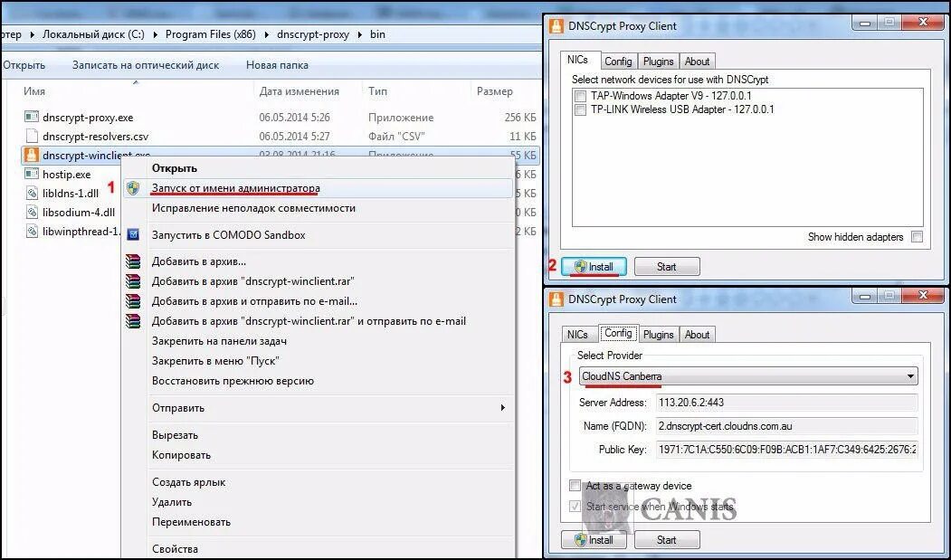Click Start button in lower DNSCrypt window
951x560 pixels.
[x=667, y=539]
